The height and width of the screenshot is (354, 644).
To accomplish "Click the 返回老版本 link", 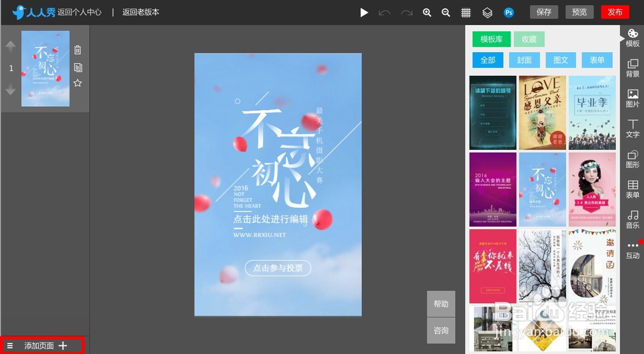I will [x=141, y=12].
